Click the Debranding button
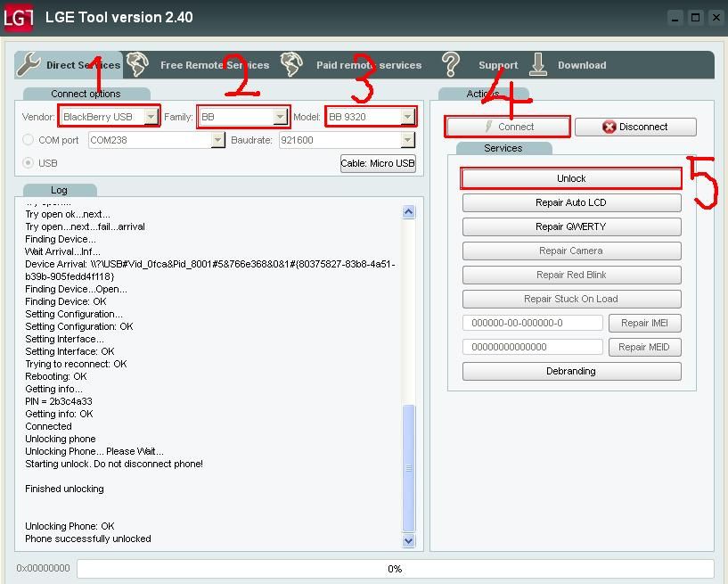Screen dimensions: 728x584 pos(571,371)
